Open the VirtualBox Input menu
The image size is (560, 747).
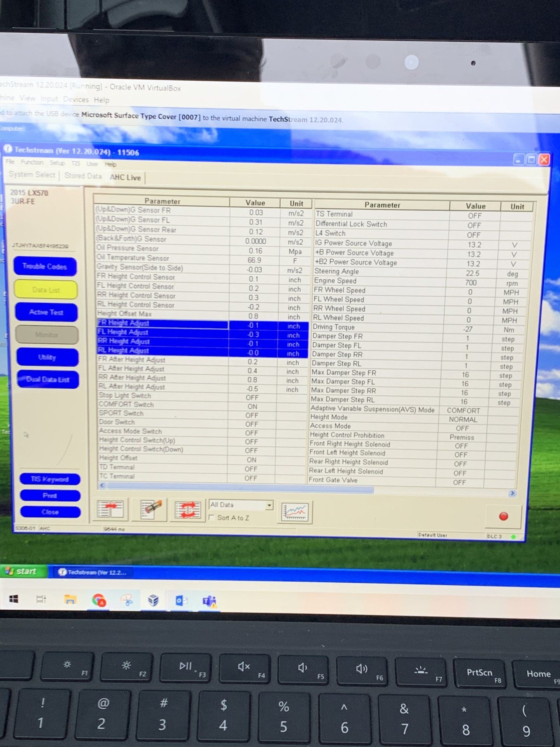[x=49, y=99]
